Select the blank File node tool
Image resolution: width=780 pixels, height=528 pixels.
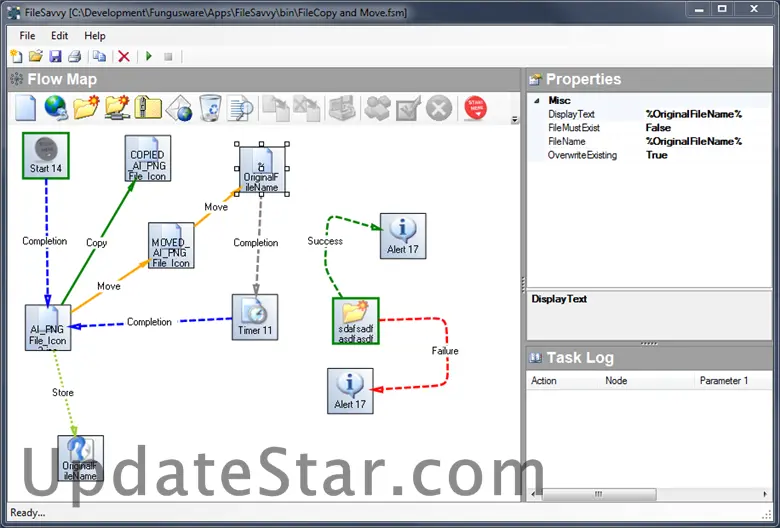(25, 107)
